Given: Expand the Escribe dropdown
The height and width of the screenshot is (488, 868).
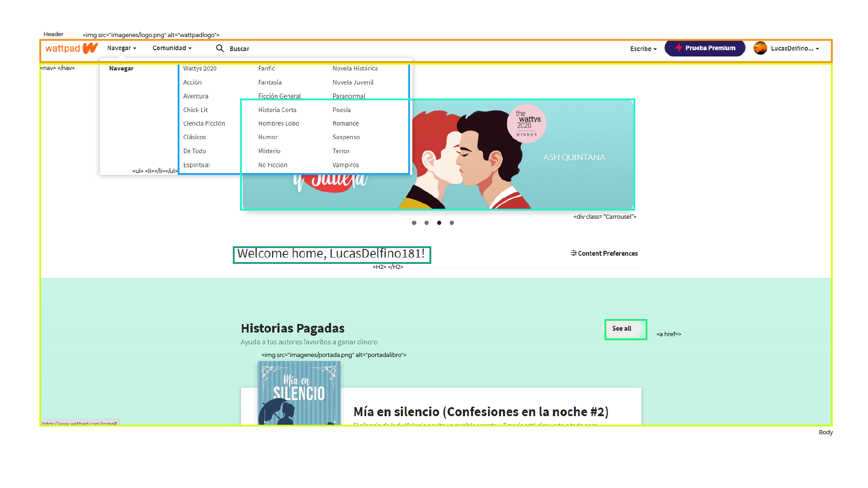Looking at the screenshot, I should tap(643, 49).
